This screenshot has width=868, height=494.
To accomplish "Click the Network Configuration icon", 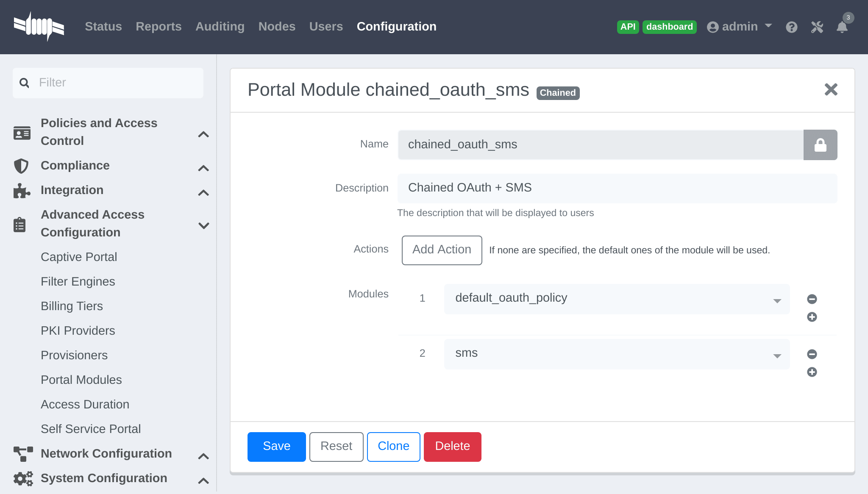I will point(22,454).
